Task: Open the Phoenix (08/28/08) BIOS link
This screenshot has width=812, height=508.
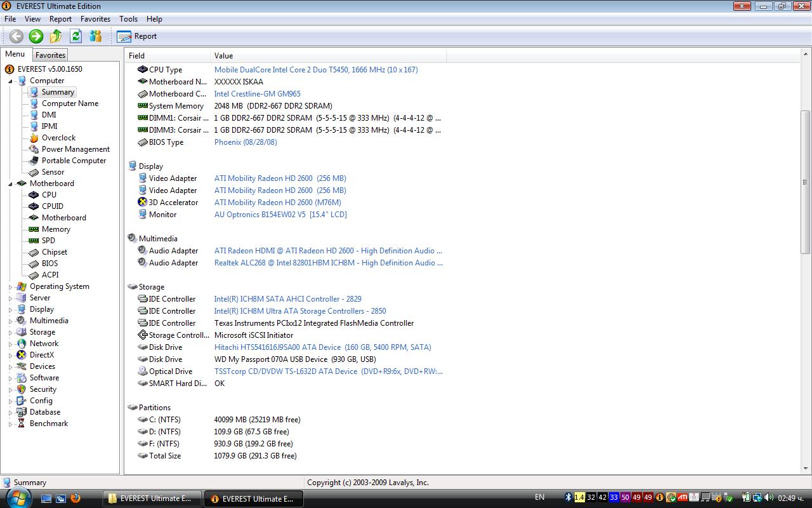Action: [x=246, y=142]
